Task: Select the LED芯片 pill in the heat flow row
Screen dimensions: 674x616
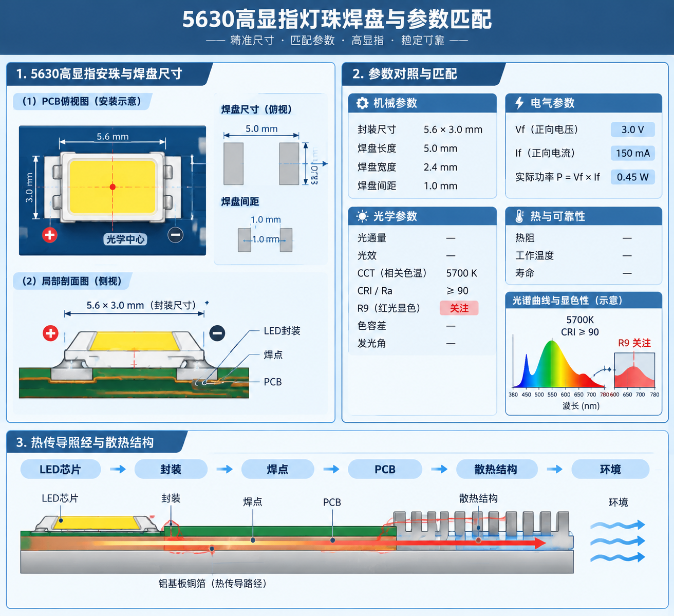Action: click(x=60, y=469)
